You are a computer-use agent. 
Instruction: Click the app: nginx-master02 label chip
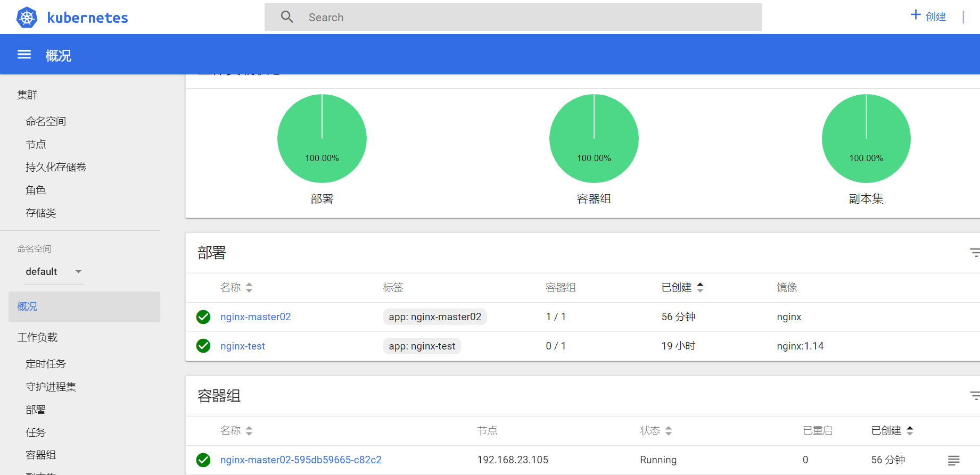(435, 317)
